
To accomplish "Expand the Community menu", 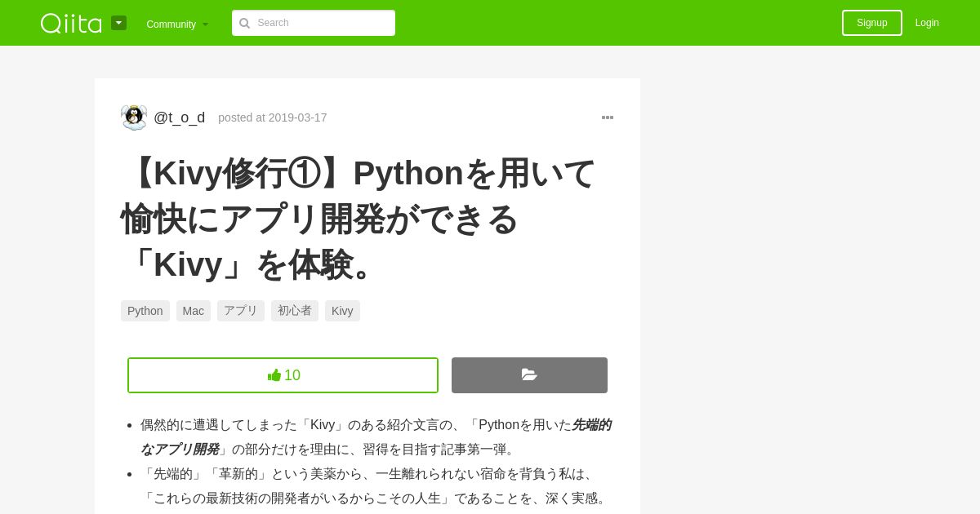I will click(177, 24).
